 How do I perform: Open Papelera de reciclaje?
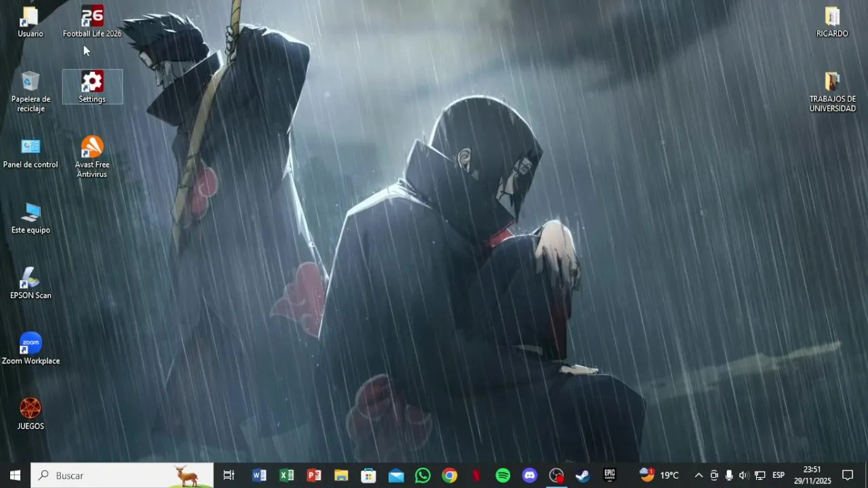click(31, 91)
